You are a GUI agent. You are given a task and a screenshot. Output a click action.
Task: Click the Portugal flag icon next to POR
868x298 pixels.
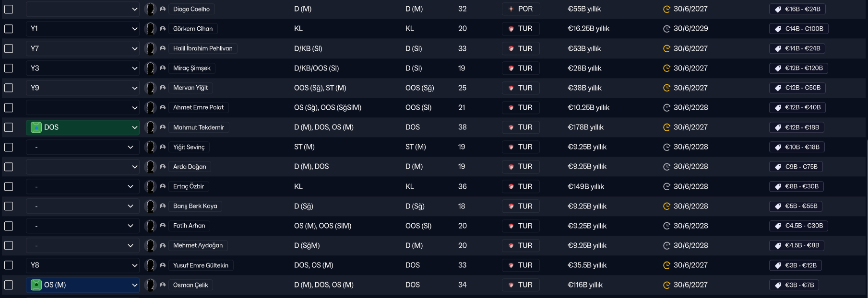511,9
